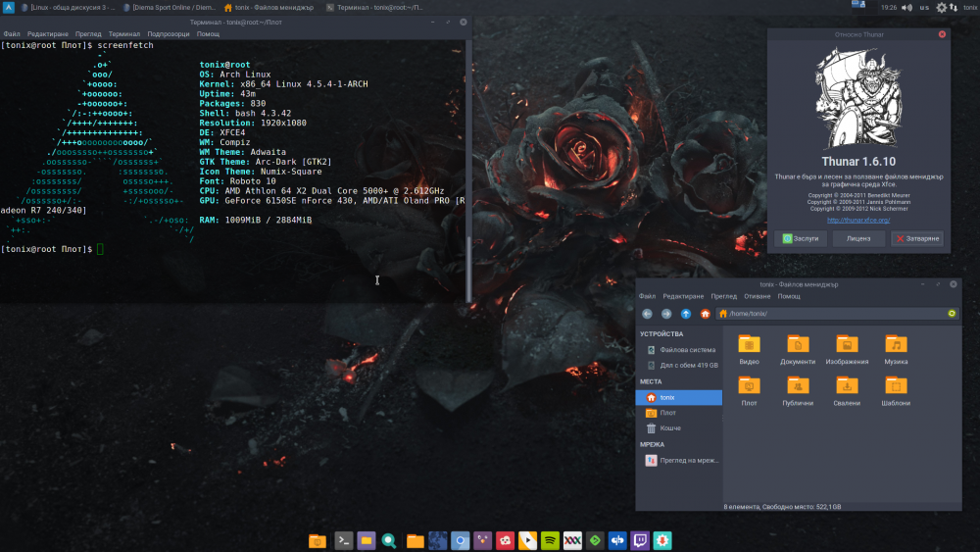Open Преглед menu in Thunar

click(724, 296)
